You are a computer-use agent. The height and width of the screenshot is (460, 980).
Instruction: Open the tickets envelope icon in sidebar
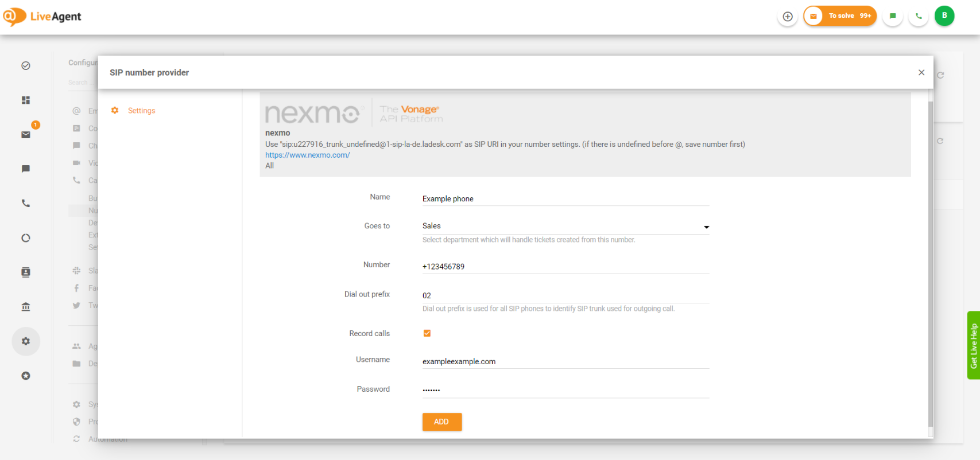(26, 135)
